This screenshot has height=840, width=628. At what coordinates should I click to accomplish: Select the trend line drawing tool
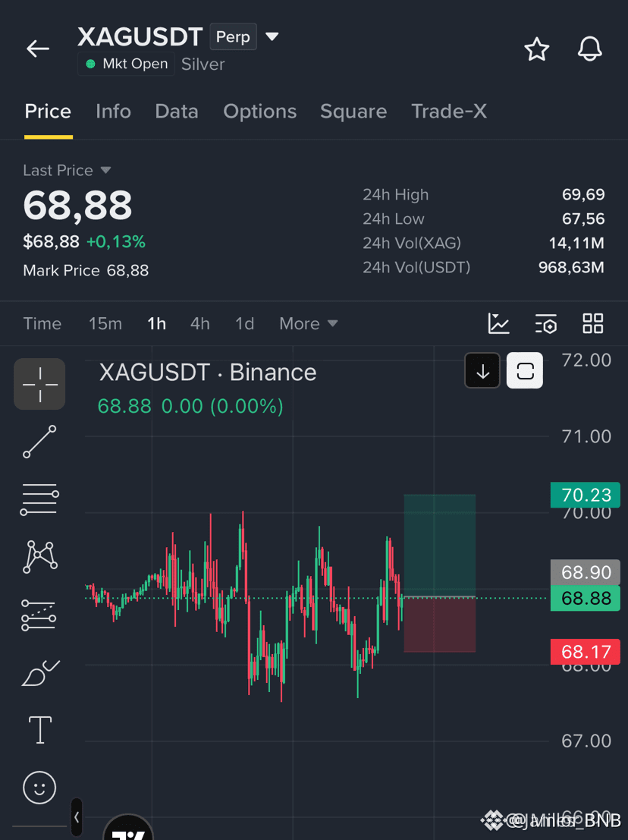click(39, 442)
